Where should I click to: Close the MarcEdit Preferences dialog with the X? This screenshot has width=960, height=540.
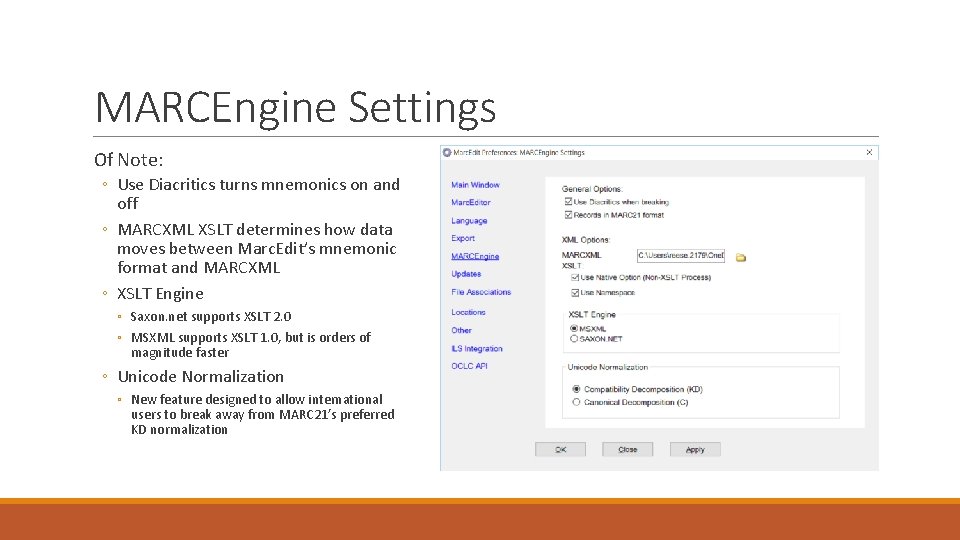tap(869, 152)
